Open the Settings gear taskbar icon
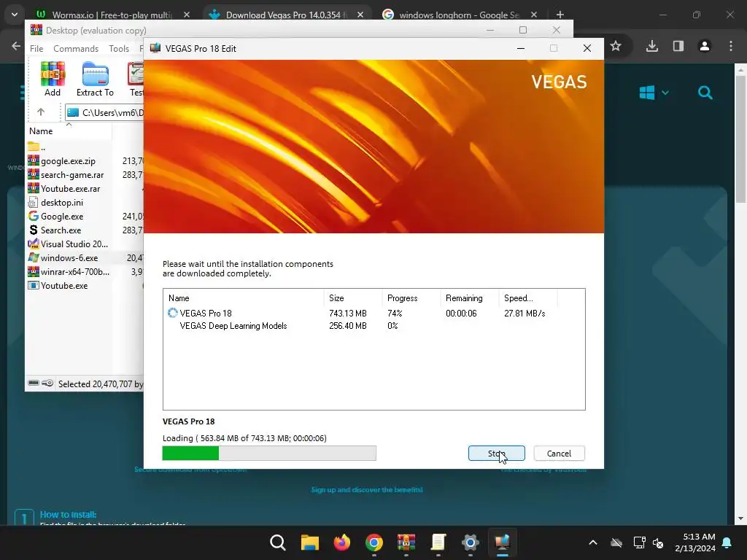Viewport: 747px width, 560px height. click(471, 542)
